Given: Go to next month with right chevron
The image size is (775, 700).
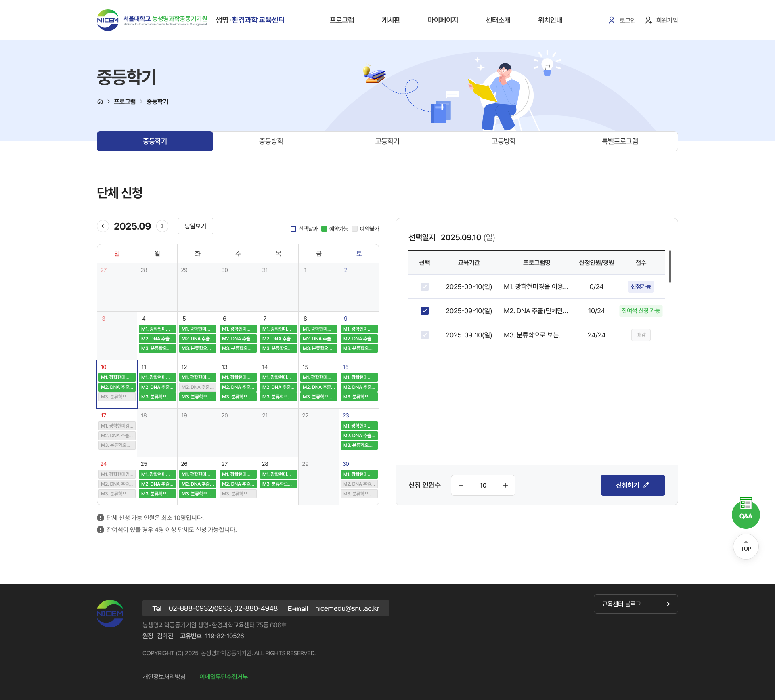Looking at the screenshot, I should coord(162,226).
